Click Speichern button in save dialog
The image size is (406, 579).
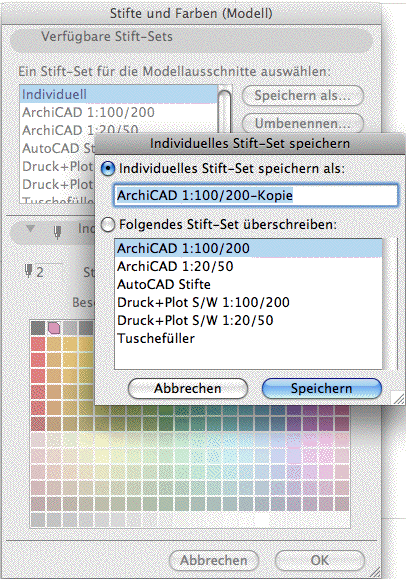pos(321,388)
